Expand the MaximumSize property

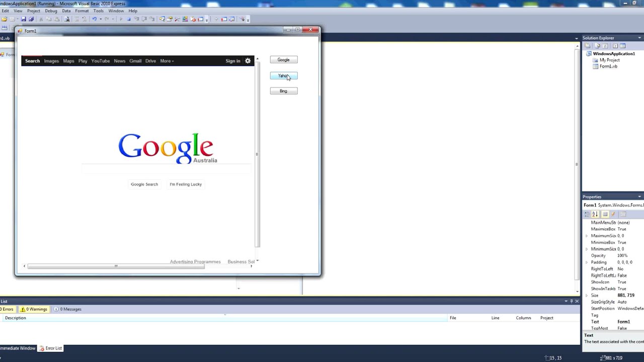click(587, 236)
